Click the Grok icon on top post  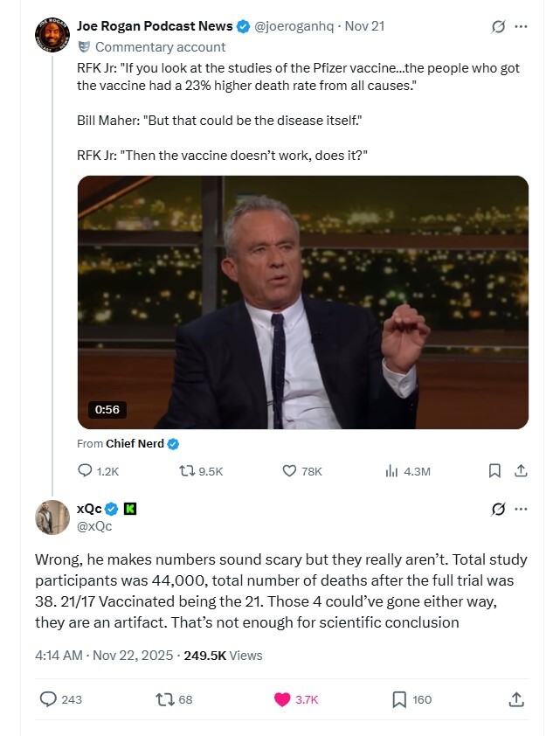tap(499, 26)
